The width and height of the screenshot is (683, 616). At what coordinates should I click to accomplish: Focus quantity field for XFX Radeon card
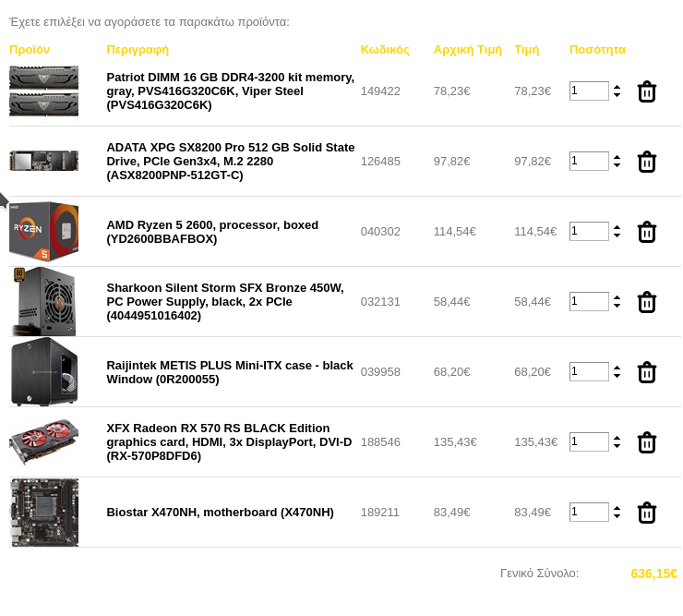[x=589, y=441]
